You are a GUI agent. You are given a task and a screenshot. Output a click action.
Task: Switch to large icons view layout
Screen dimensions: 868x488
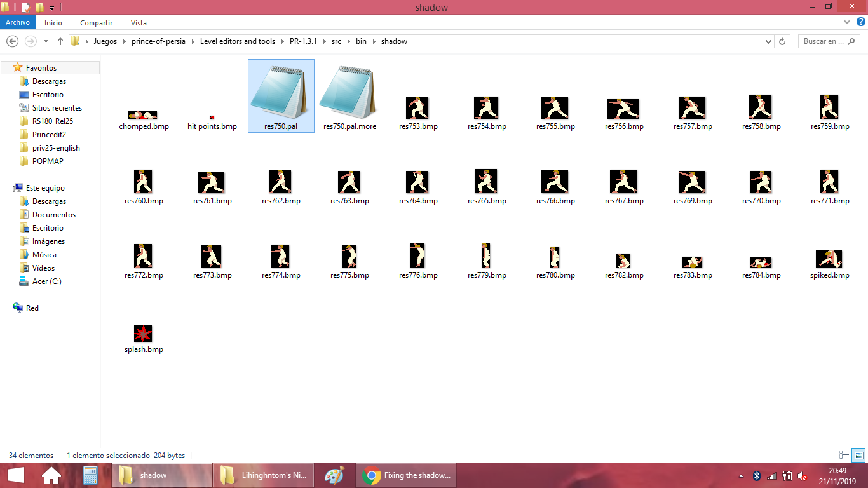[x=858, y=455]
